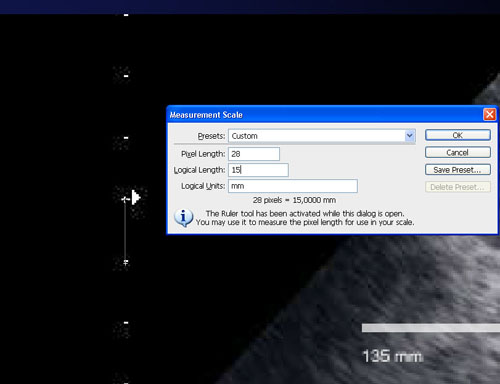Click the 135 mm label on the image
This screenshot has height=384, width=500.
(392, 356)
